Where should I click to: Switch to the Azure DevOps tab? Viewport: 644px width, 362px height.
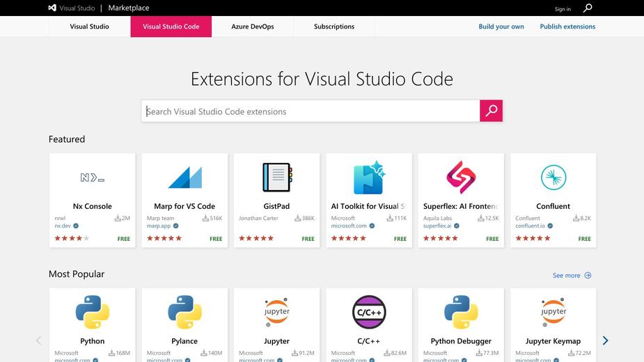(253, 26)
